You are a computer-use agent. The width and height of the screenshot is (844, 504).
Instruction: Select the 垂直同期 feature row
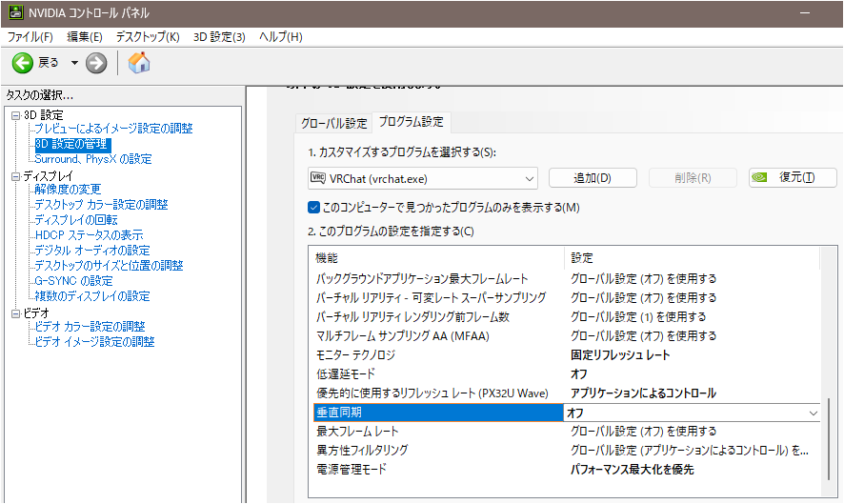coord(438,413)
